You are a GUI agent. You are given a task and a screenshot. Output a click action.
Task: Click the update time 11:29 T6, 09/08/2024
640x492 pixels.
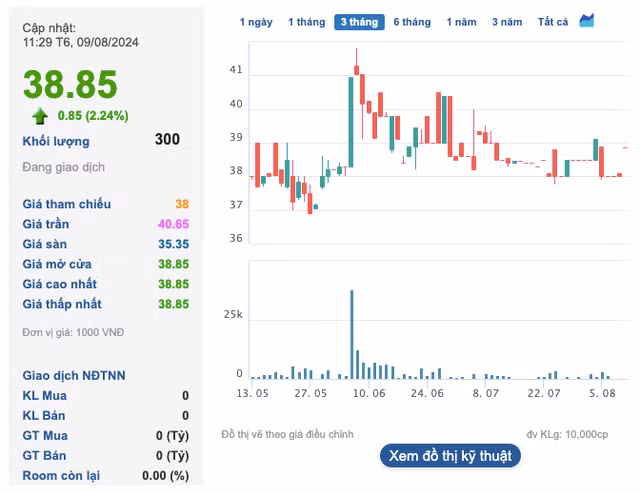click(81, 42)
